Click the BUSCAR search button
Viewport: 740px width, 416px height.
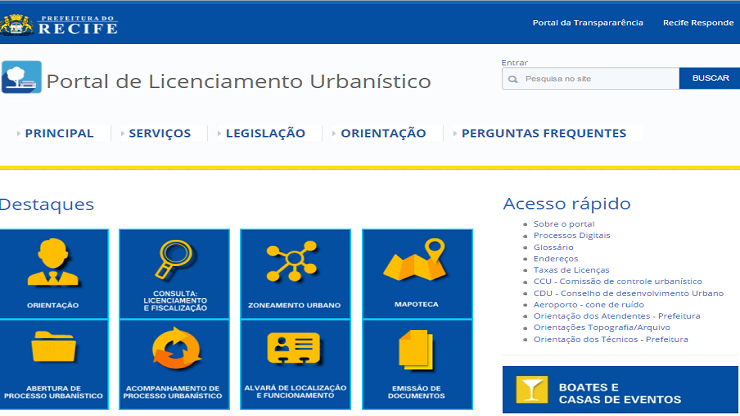pos(710,78)
